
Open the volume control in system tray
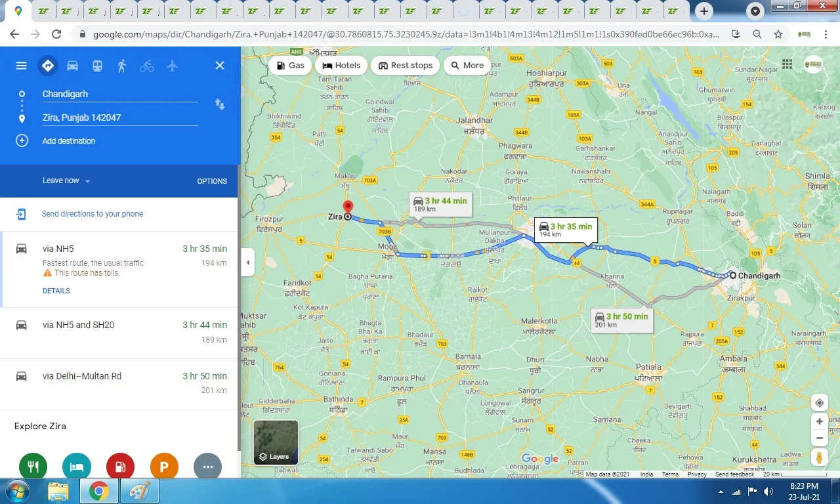(768, 492)
